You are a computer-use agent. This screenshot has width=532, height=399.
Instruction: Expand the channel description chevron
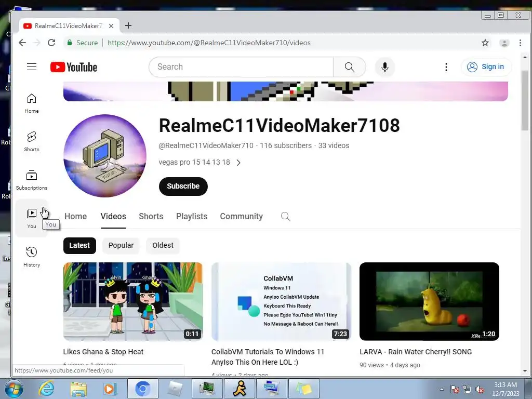point(238,163)
